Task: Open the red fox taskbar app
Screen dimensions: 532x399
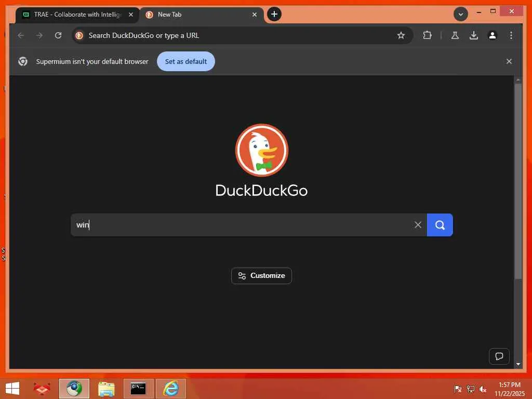Action: [x=42, y=389]
